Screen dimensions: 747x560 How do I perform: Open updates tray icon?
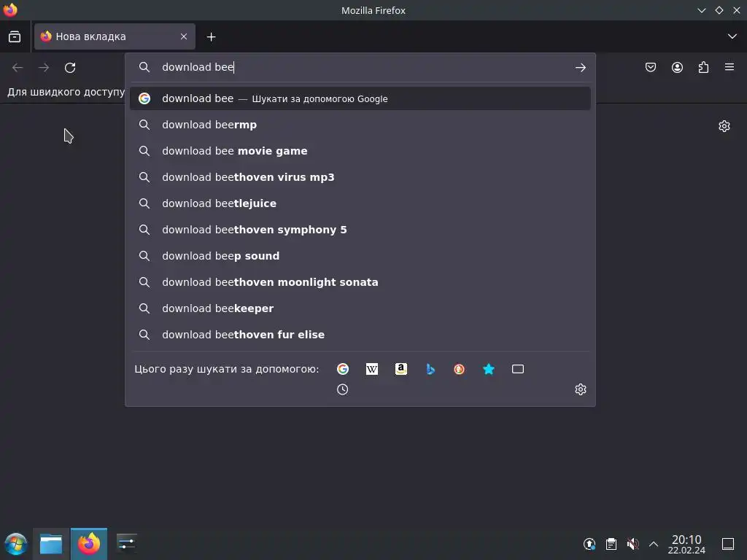click(x=589, y=544)
